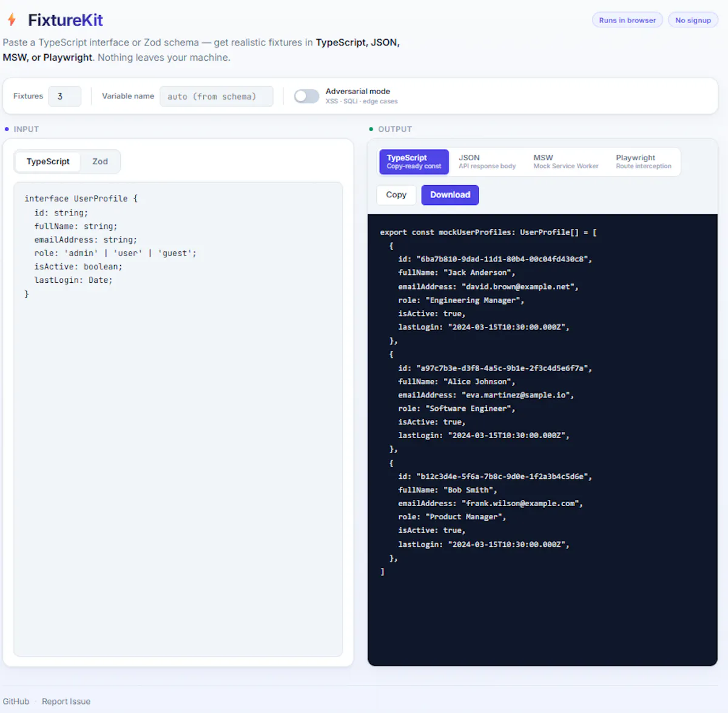Click the 'emailAddress: string;' input line
The height and width of the screenshot is (713, 728).
click(x=86, y=240)
